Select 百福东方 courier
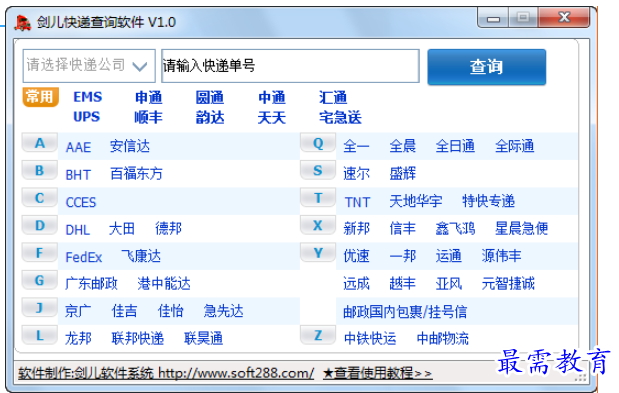 point(136,174)
